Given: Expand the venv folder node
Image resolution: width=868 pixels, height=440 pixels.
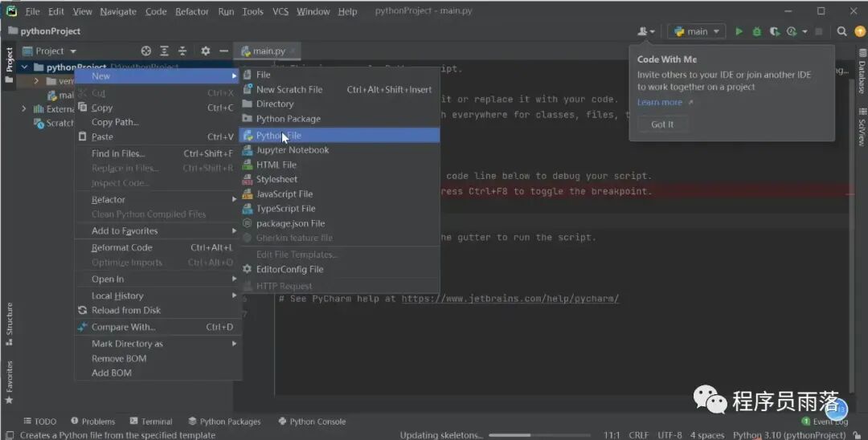Looking at the screenshot, I should [36, 81].
